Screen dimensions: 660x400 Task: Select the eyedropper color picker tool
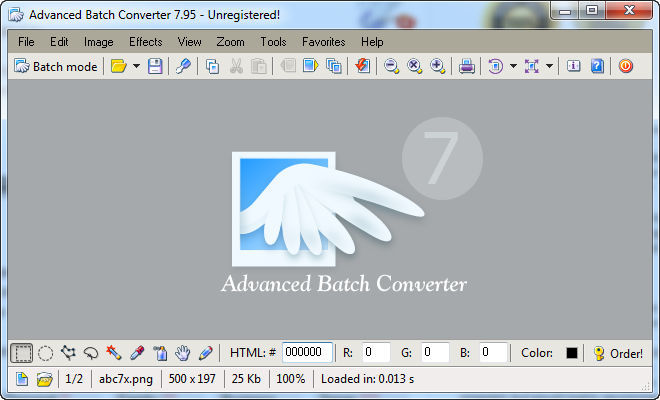[x=137, y=353]
